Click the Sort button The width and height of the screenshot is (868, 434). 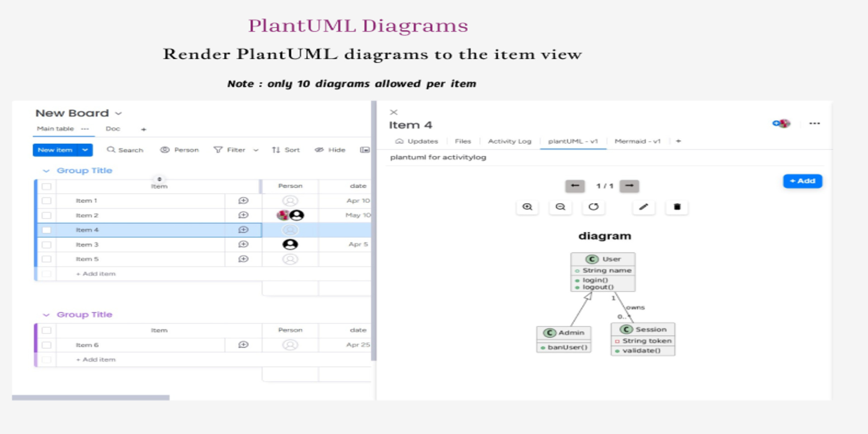[286, 150]
